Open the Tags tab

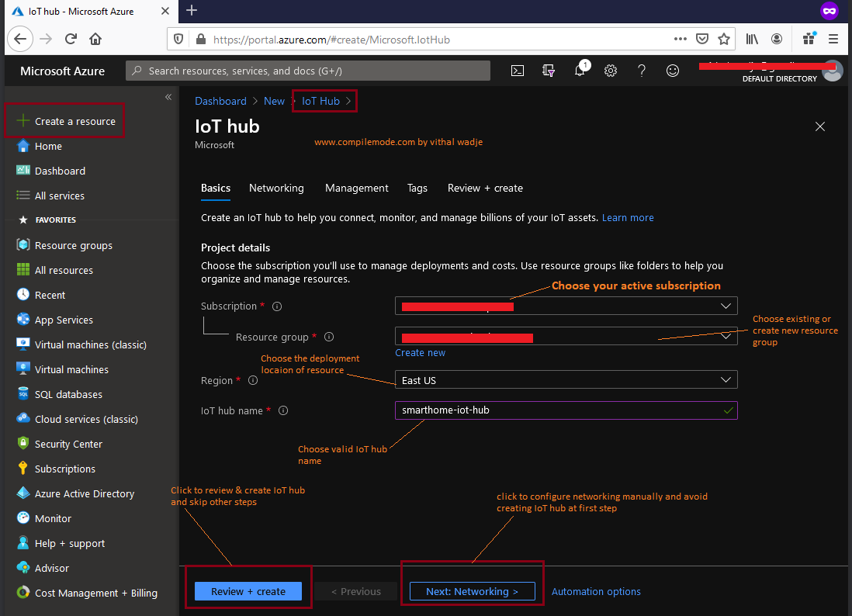coord(417,188)
